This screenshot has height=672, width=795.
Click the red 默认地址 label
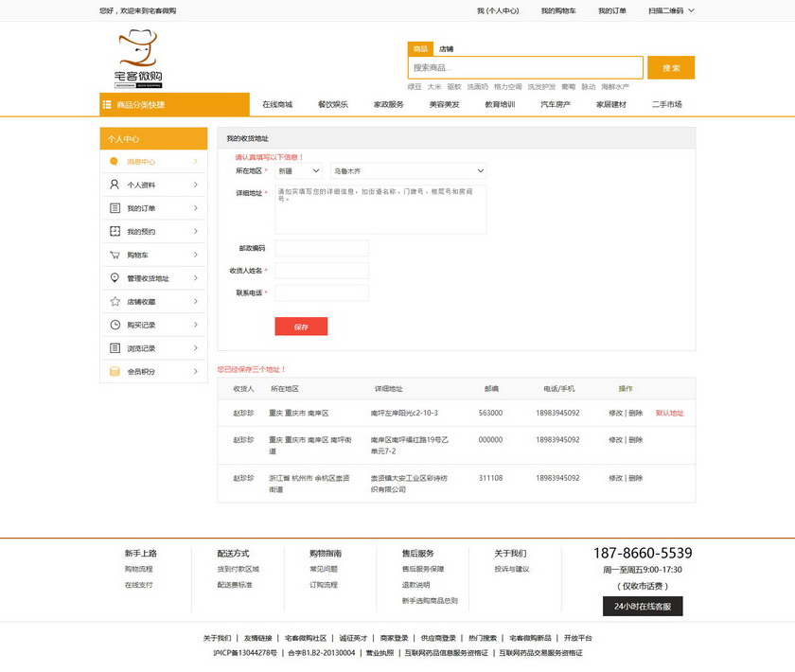670,413
